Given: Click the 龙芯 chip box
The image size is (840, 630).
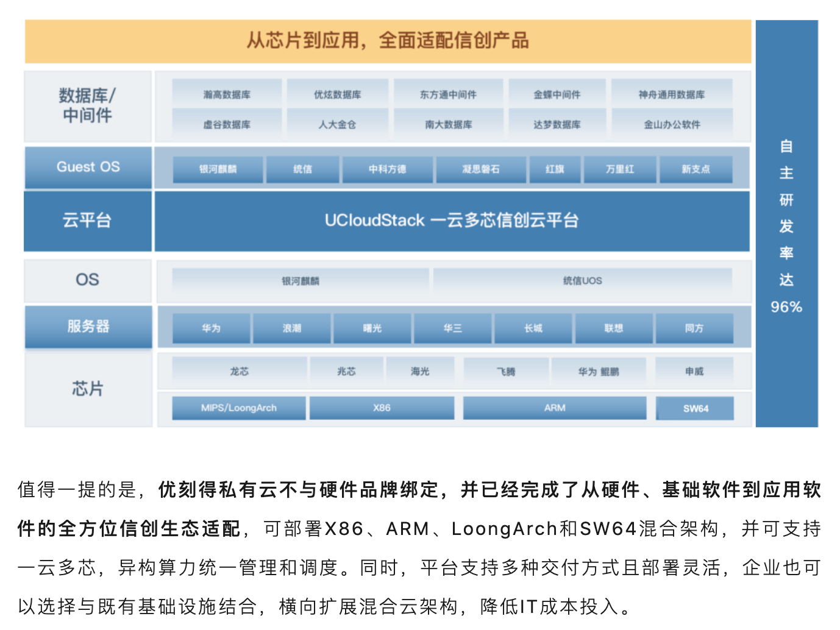Looking at the screenshot, I should point(239,371).
